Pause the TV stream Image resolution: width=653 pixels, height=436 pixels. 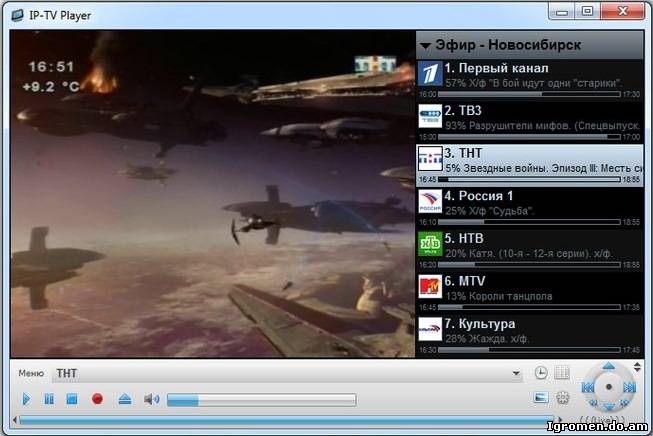pos(49,399)
